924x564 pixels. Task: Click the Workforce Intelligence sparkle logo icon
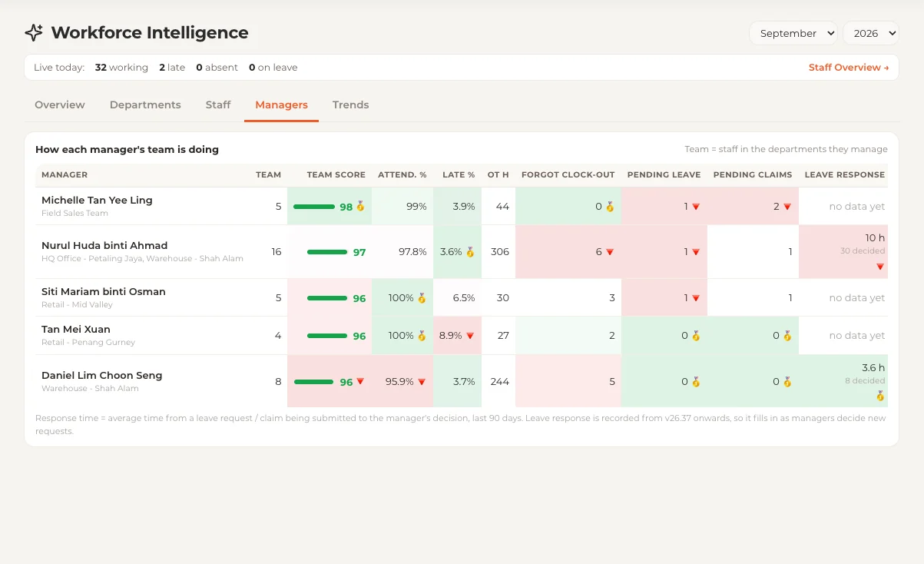(x=34, y=33)
